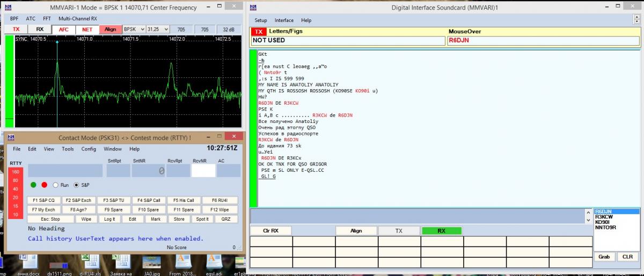Expand the 31,25 baud rate dropdown
Viewport: 644px width, 276px height.
pyautogui.click(x=158, y=30)
